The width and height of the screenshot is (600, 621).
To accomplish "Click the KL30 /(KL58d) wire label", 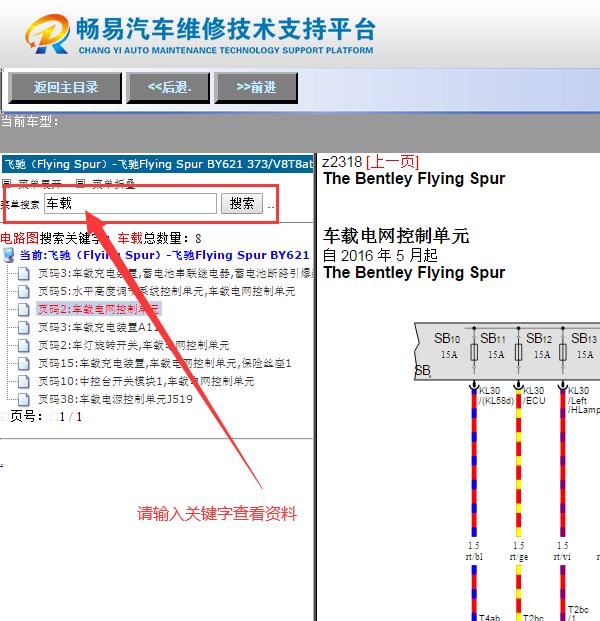I will [496, 396].
